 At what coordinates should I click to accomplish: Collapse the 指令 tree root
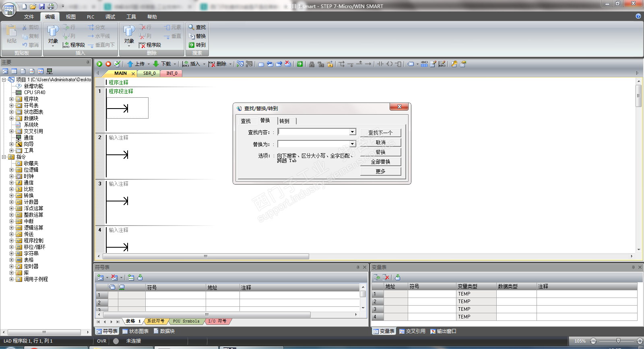pos(4,157)
